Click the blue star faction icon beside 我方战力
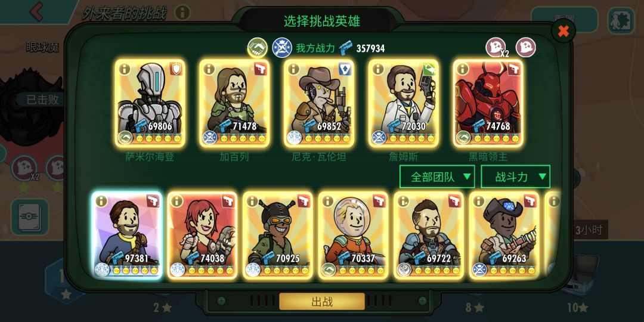644x322 pixels. 282,48
